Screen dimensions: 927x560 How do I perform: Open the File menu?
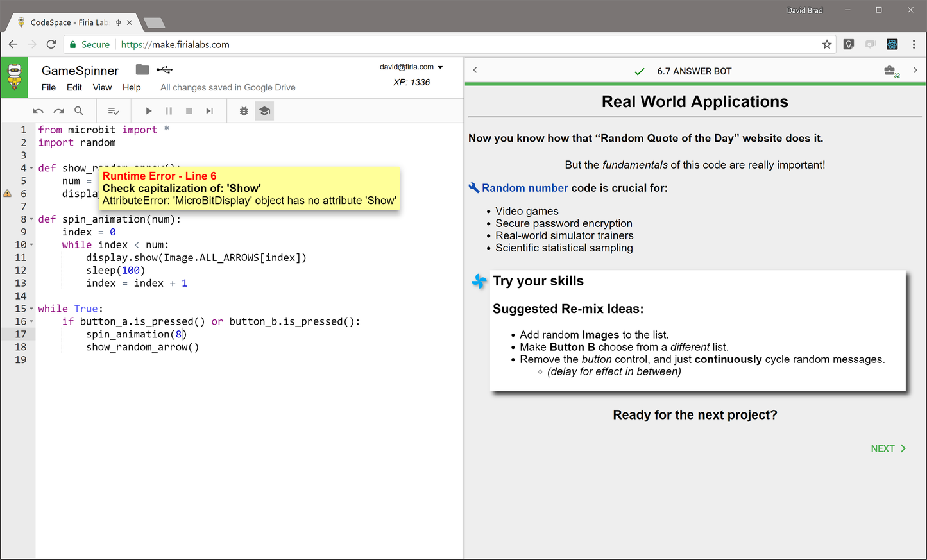(x=48, y=87)
